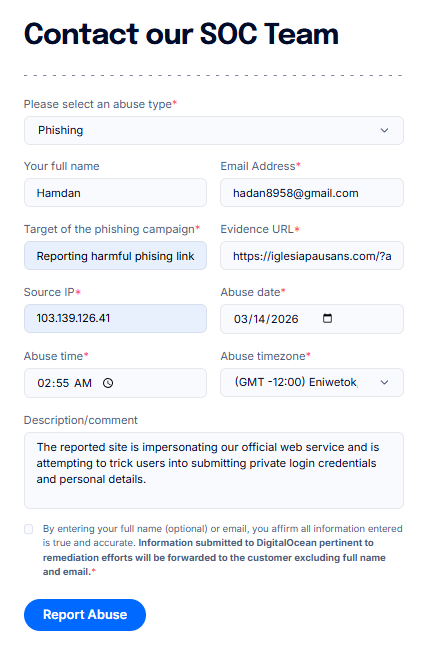
Task: Submit with the Report Abuse button
Action: (85, 615)
